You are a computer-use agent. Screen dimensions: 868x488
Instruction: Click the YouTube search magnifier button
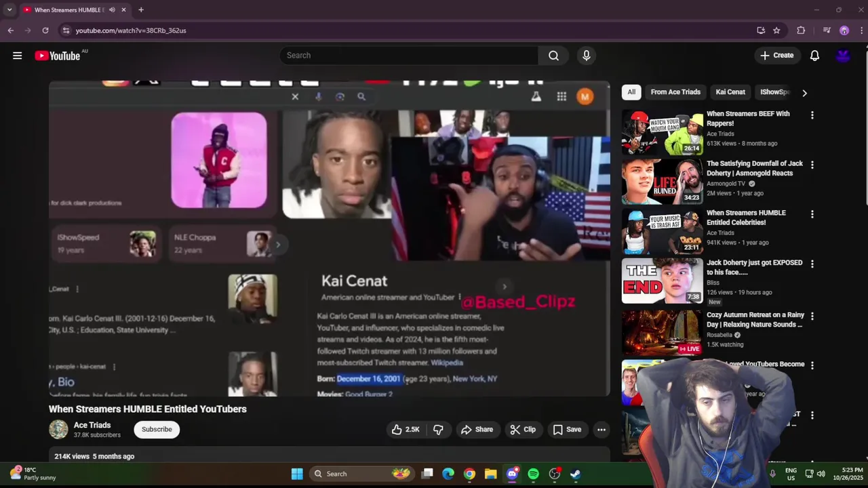tap(554, 56)
